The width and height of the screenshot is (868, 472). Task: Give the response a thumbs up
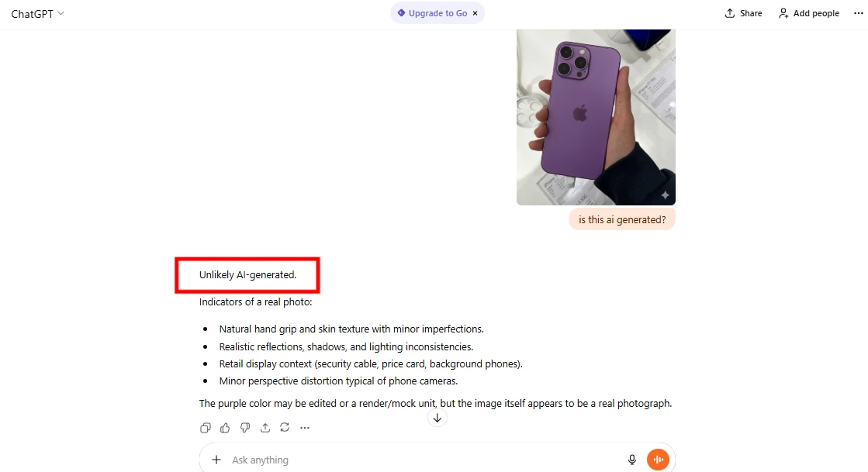(x=225, y=428)
